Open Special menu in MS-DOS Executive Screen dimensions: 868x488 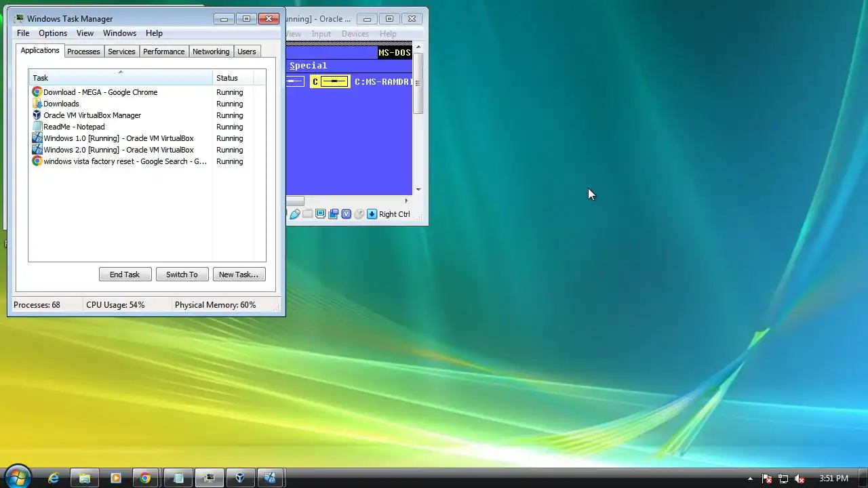click(308, 66)
